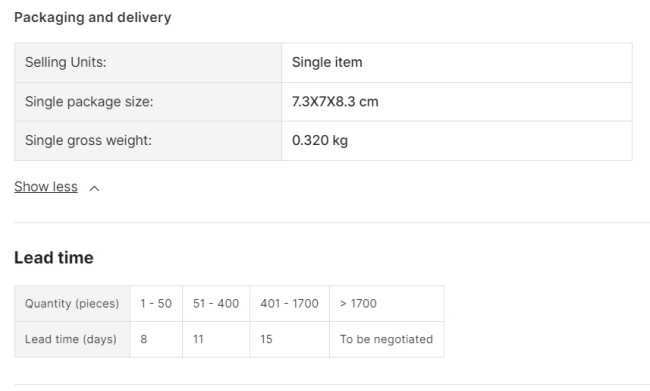This screenshot has width=650, height=391.
Task: Click the Single item value cell
Action: [457, 62]
